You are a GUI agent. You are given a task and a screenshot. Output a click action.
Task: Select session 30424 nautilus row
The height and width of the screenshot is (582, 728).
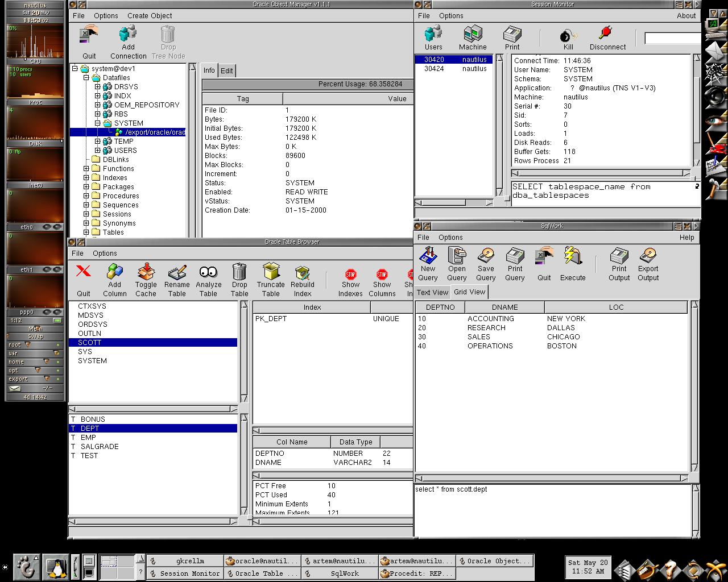click(x=454, y=69)
